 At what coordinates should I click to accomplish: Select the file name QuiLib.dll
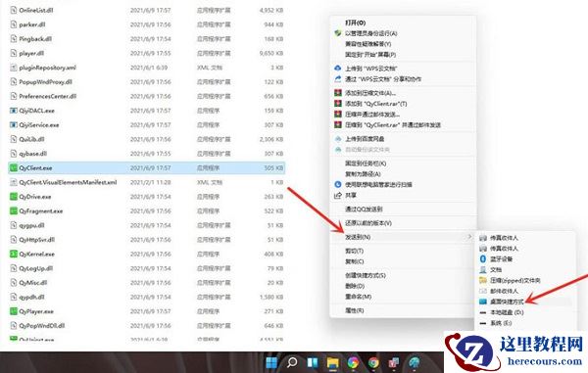pyautogui.click(x=32, y=139)
